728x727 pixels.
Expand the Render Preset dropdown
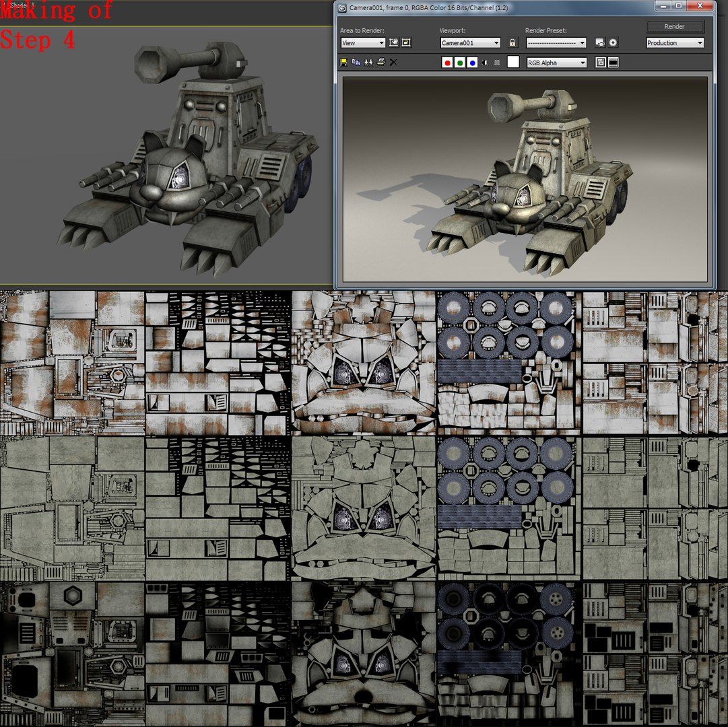tap(556, 42)
